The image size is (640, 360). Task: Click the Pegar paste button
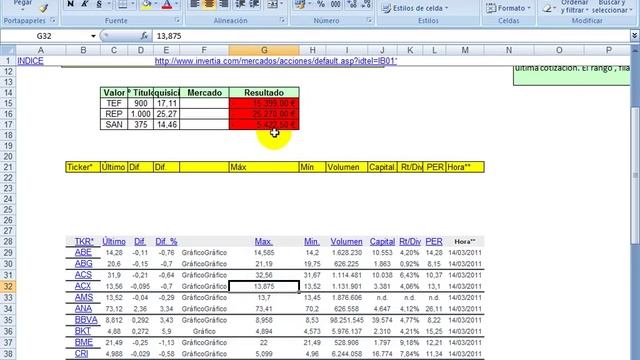pyautogui.click(x=23, y=5)
